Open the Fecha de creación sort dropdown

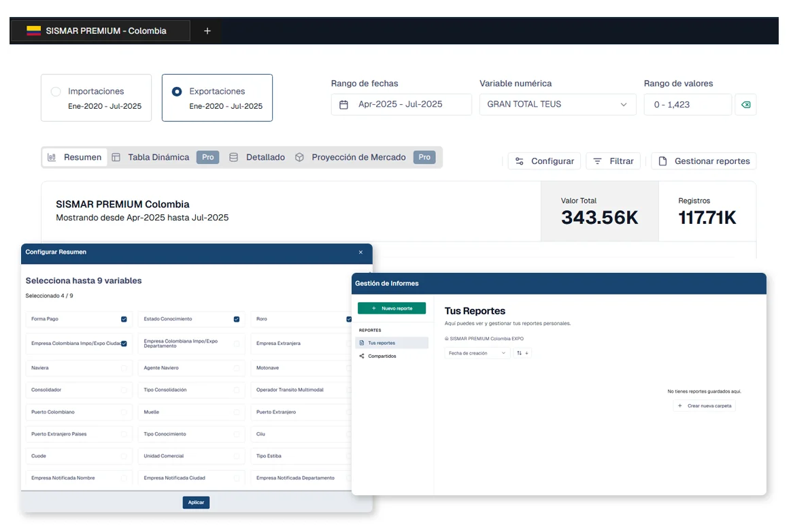pos(477,353)
